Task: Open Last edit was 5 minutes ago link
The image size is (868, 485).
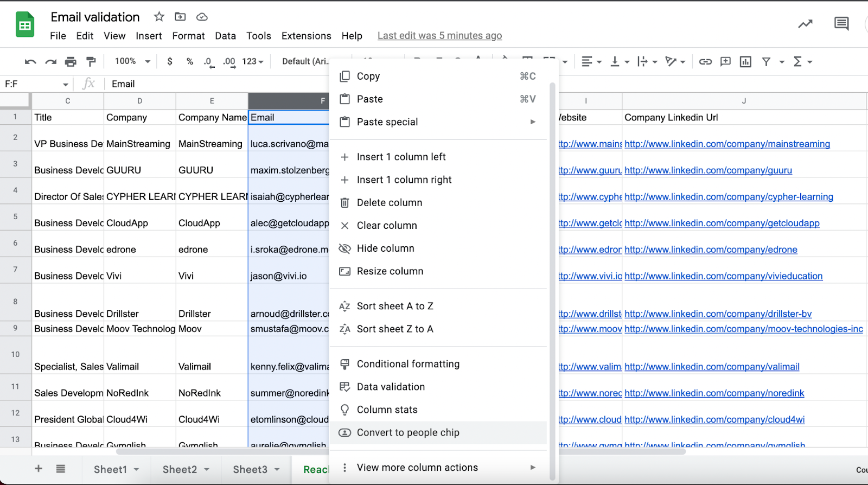Action: [439, 36]
